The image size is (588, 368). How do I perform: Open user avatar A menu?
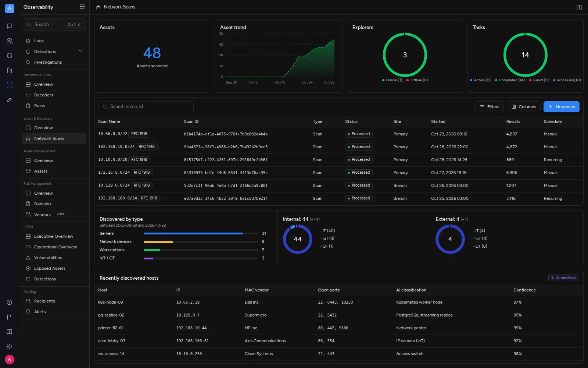pyautogui.click(x=10, y=360)
